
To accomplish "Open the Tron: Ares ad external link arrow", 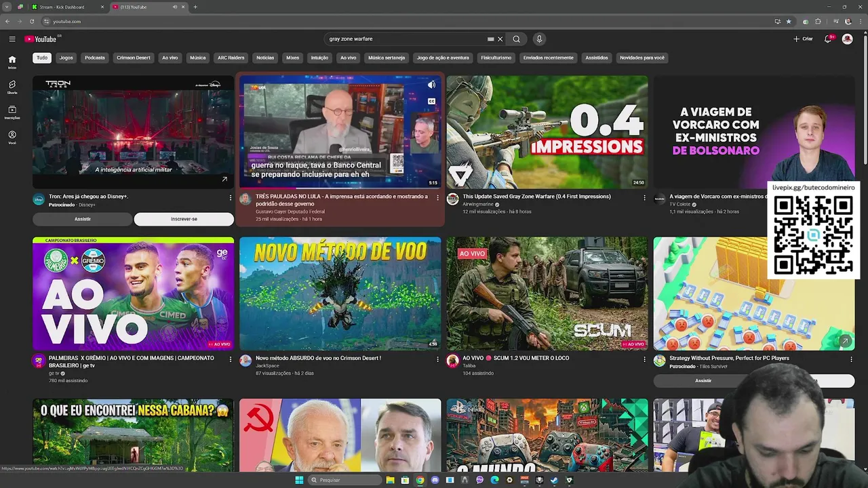I will tap(224, 180).
